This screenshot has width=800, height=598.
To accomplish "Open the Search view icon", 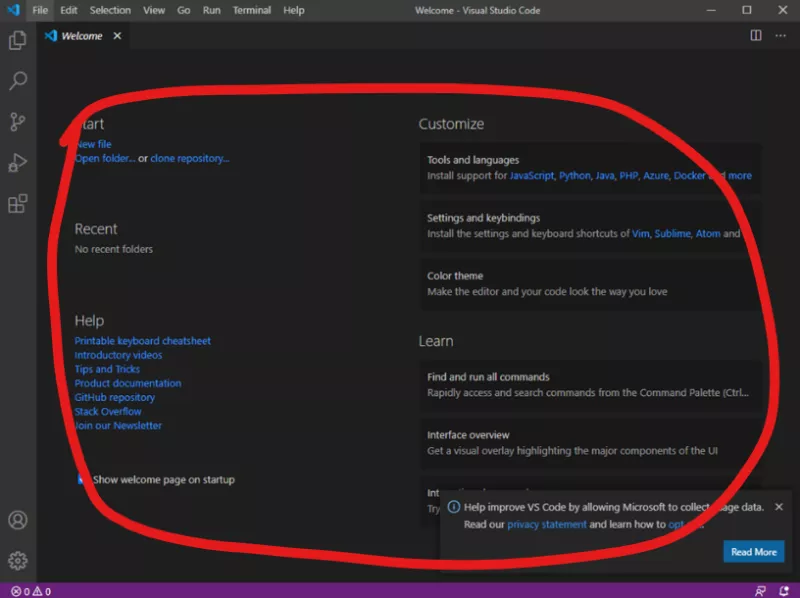I will [18, 81].
